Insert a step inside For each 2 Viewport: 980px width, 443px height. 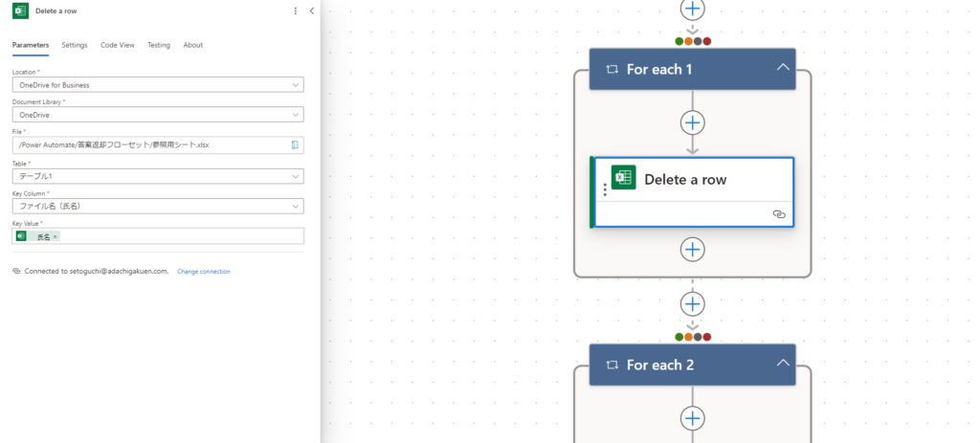click(x=692, y=417)
